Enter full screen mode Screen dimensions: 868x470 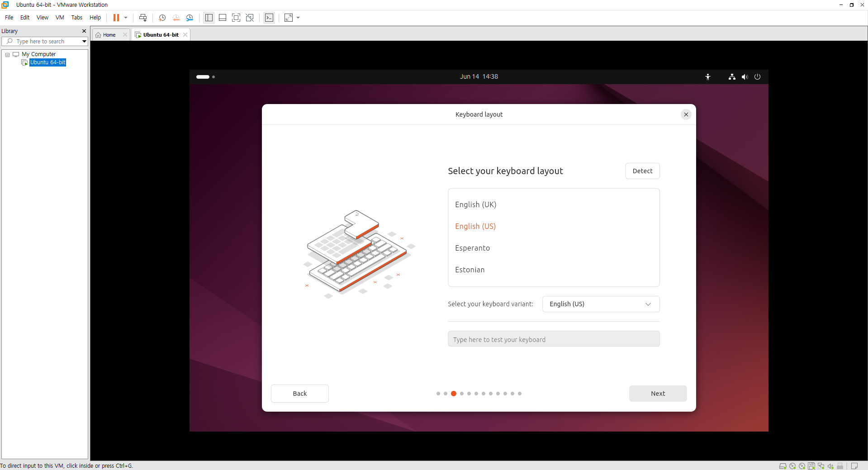click(236, 18)
